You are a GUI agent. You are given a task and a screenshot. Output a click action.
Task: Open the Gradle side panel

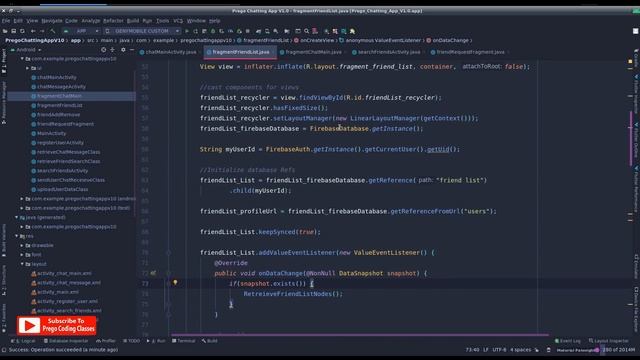pyautogui.click(x=636, y=58)
